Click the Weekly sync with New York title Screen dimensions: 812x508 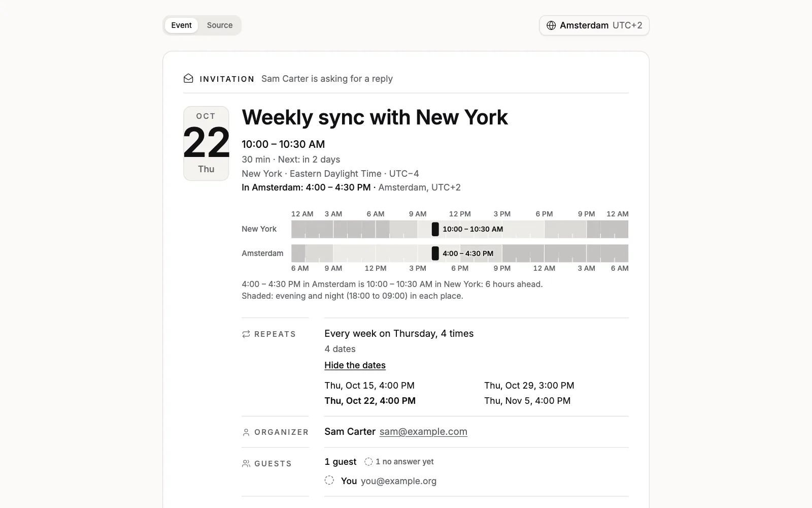pos(375,117)
